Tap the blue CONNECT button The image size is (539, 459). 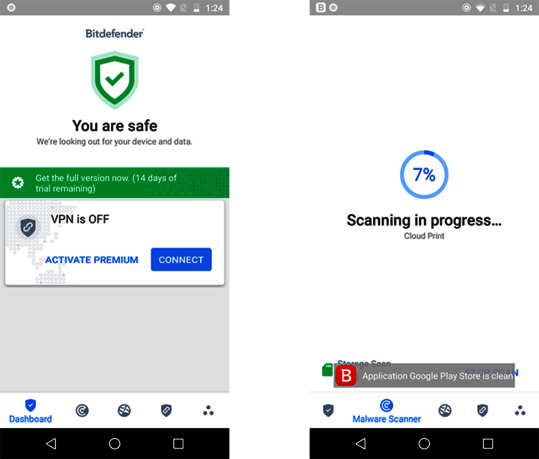click(181, 260)
